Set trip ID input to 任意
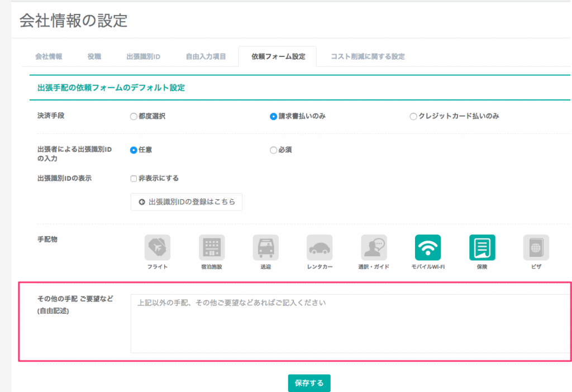Image resolution: width=572 pixels, height=392 pixels. pos(134,150)
